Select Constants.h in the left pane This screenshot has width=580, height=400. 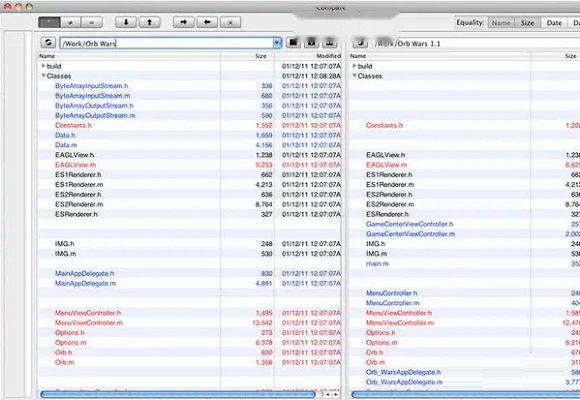pyautogui.click(x=73, y=125)
